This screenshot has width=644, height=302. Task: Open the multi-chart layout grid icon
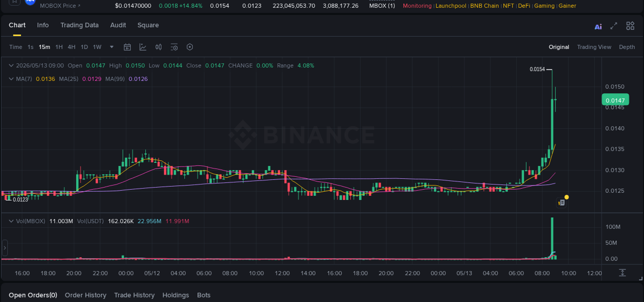(x=630, y=26)
